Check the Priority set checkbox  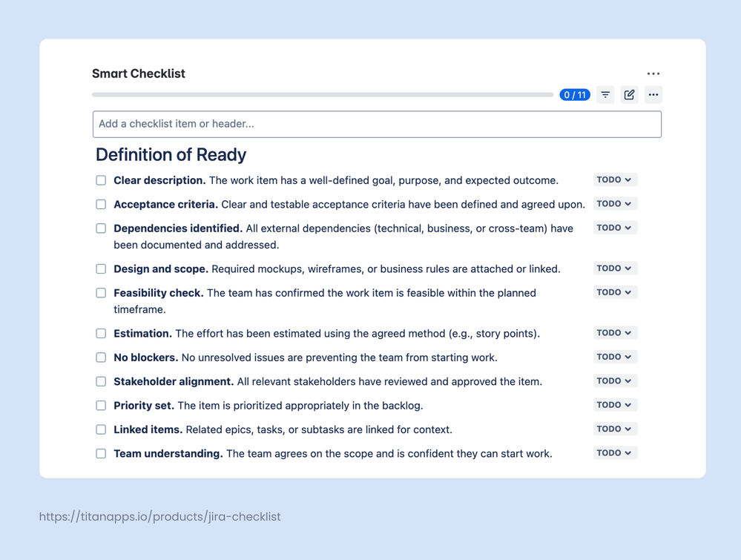coord(101,404)
